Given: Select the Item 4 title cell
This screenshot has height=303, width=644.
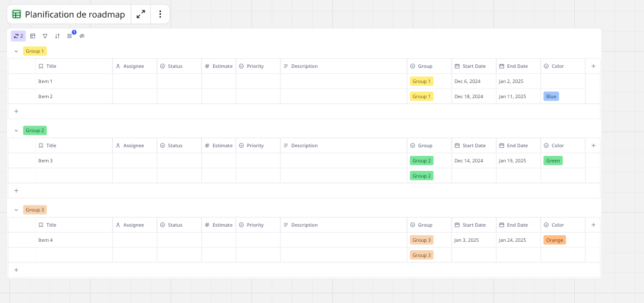Looking at the screenshot, I should click(x=74, y=240).
